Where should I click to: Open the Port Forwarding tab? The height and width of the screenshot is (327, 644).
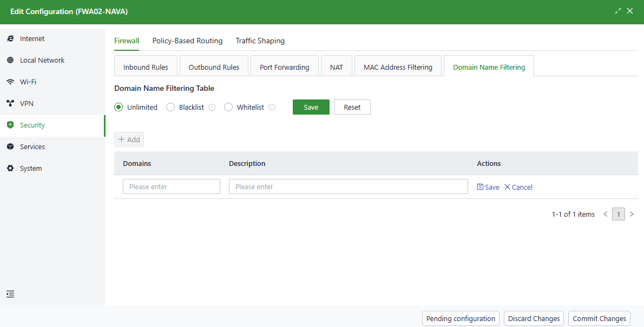[284, 68]
